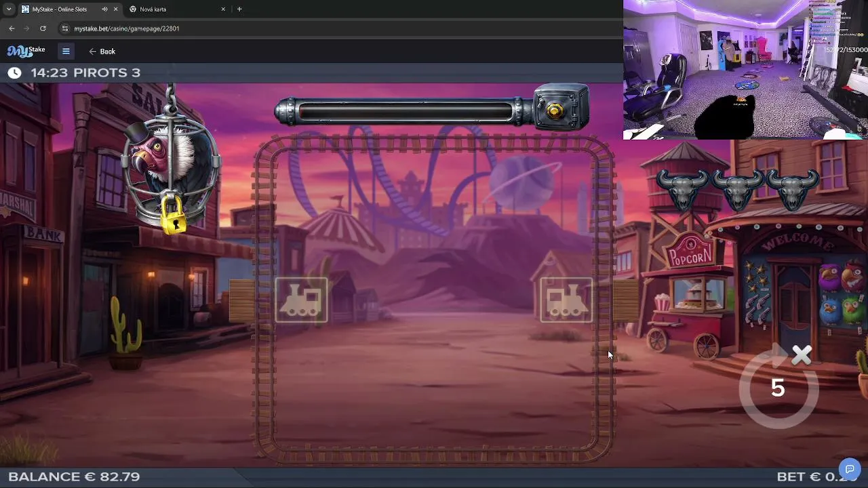Select the right train icon on the track

(566, 300)
